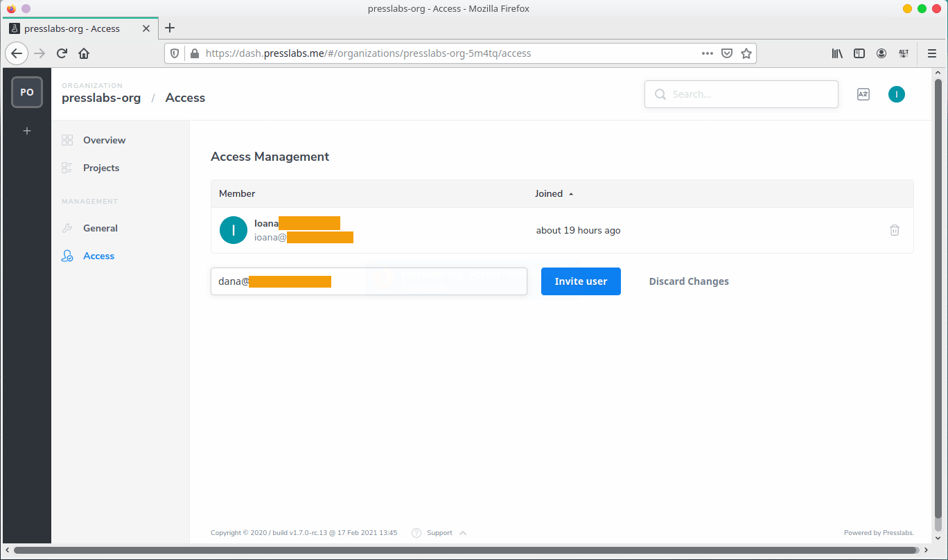Click the Overview grid icon
The width and height of the screenshot is (948, 560).
(x=67, y=140)
